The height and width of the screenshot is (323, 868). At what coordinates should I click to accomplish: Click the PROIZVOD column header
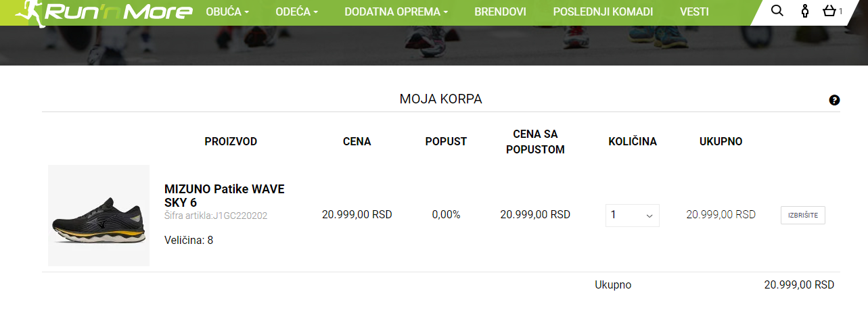click(231, 142)
